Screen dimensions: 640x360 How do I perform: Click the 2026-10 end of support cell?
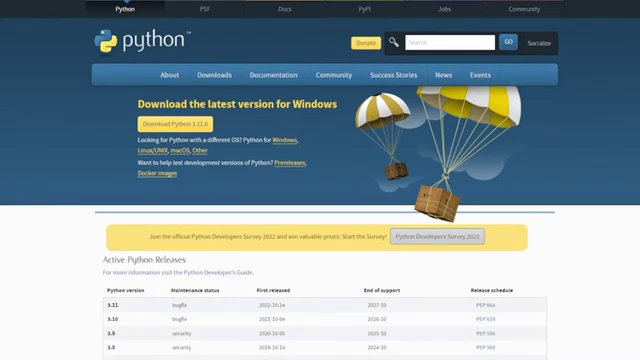pyautogui.click(x=377, y=319)
